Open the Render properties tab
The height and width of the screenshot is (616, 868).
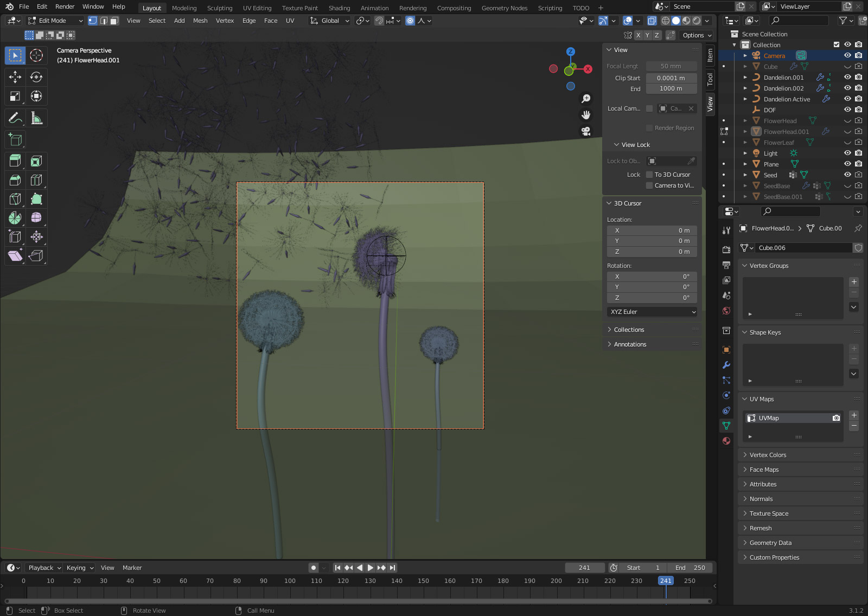(726, 250)
